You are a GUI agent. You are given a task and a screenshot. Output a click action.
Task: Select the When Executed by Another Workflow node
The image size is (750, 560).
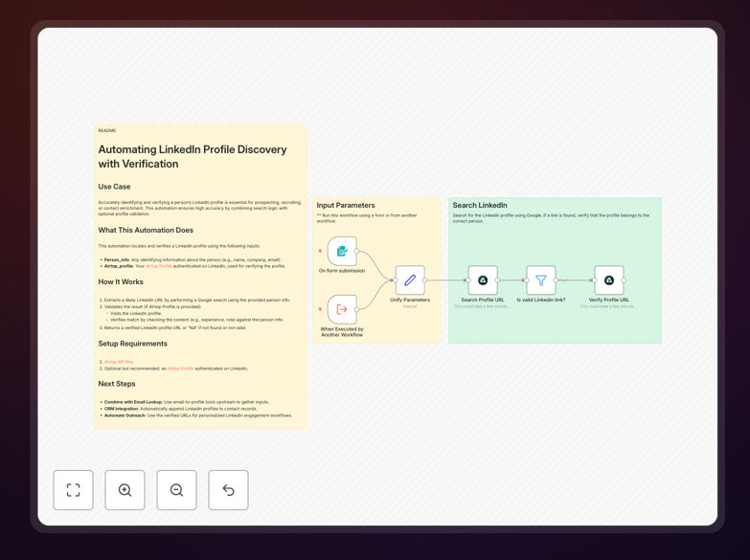coord(342,309)
